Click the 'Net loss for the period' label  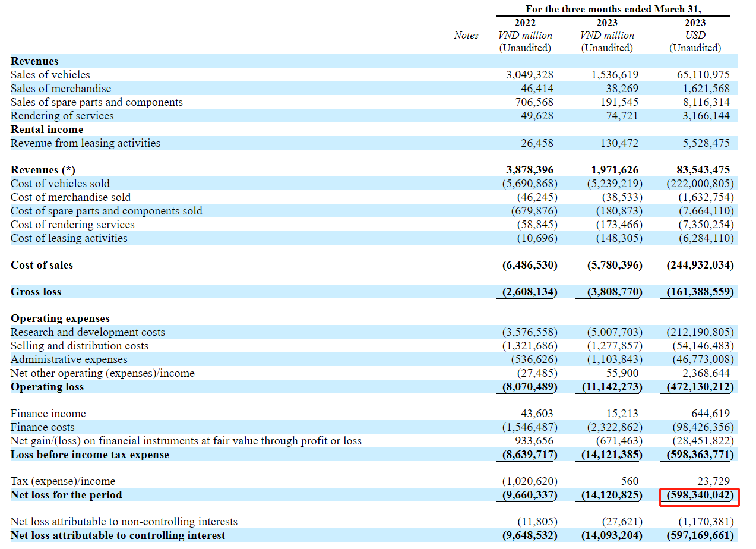pyautogui.click(x=66, y=495)
